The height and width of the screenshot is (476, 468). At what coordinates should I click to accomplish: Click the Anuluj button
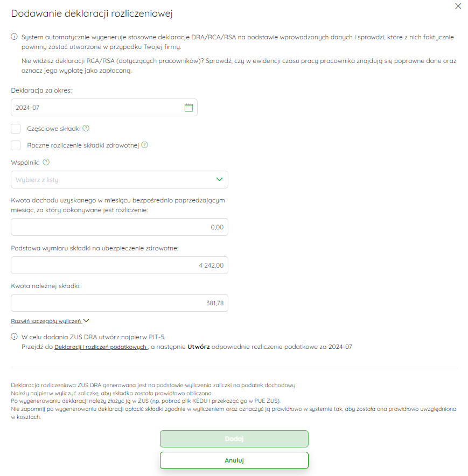tap(234, 460)
